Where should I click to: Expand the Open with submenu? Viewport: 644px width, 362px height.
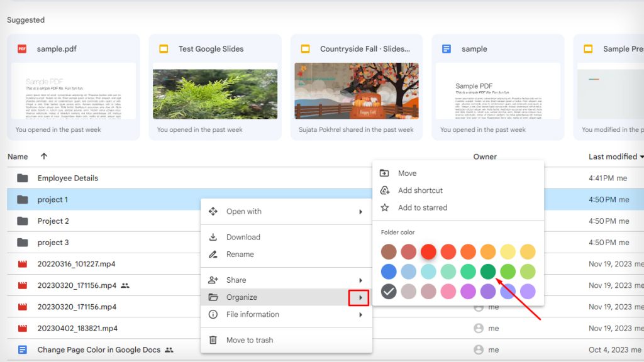coord(362,212)
